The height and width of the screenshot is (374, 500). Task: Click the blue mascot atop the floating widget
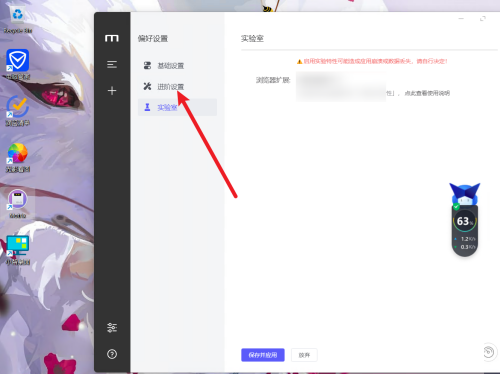pyautogui.click(x=465, y=193)
